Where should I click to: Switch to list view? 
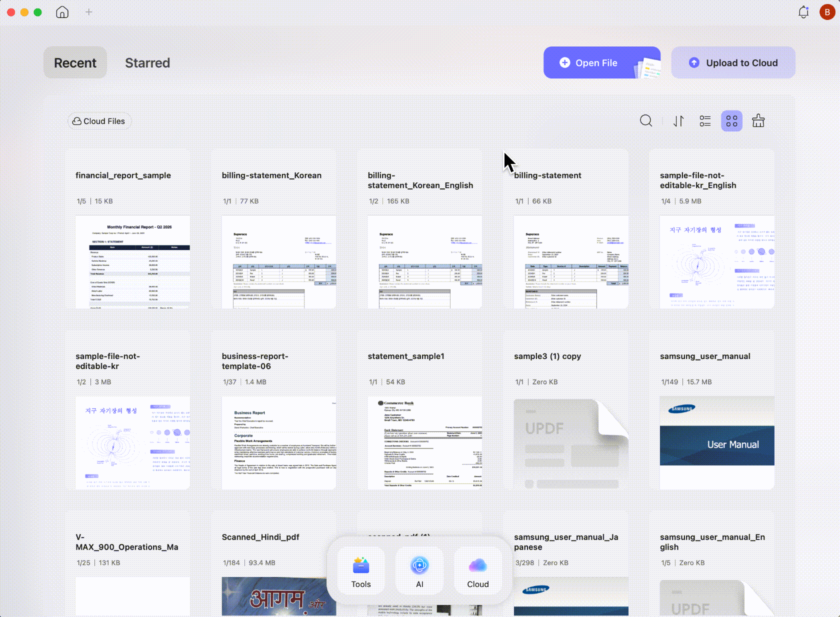[705, 121]
